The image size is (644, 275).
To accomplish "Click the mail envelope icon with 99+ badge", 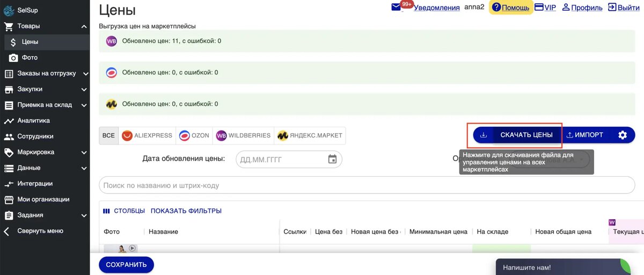I will [397, 7].
